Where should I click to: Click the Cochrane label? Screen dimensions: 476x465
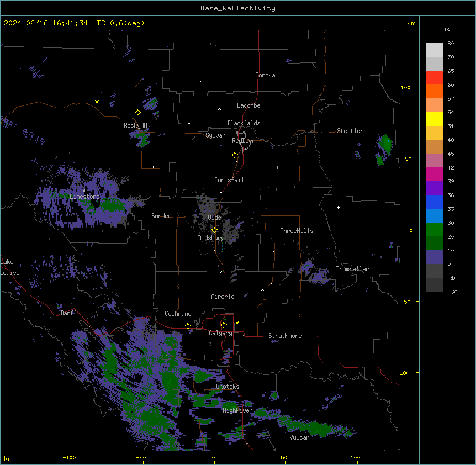tap(178, 314)
